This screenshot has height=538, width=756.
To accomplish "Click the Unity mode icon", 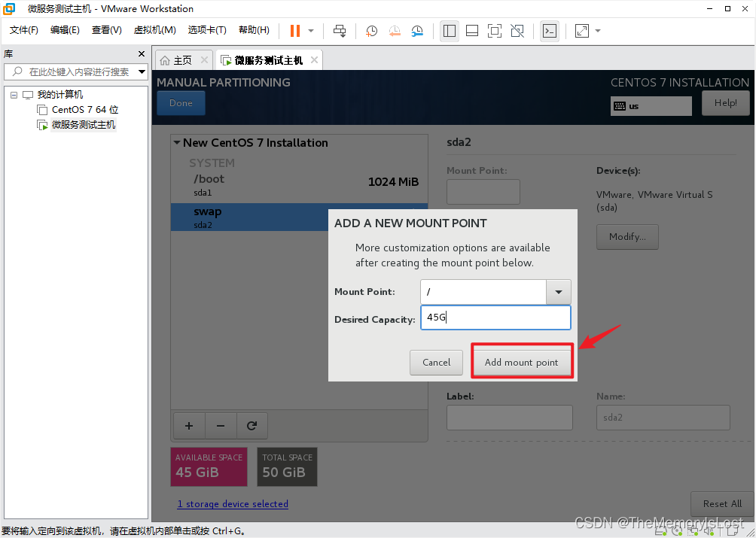I will coord(517,31).
